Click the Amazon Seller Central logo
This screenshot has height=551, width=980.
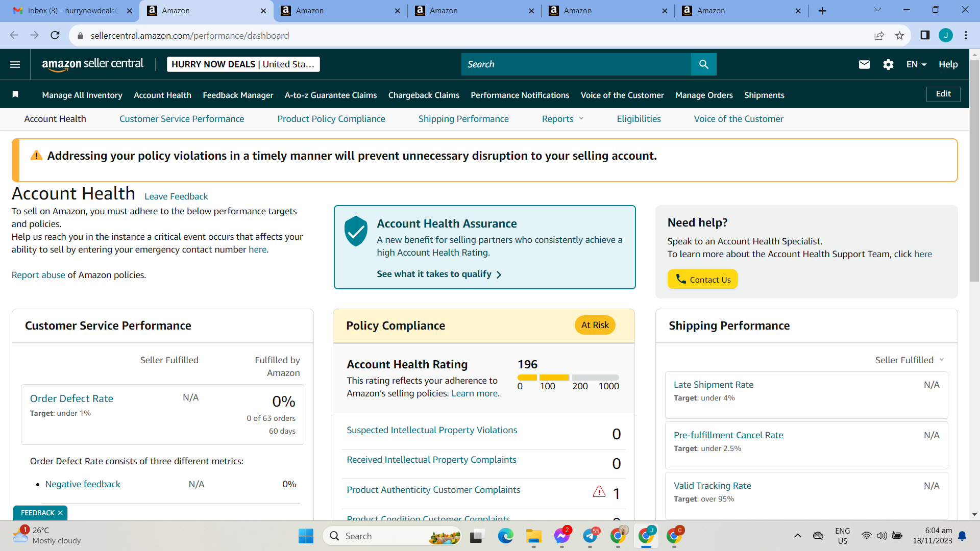(92, 64)
